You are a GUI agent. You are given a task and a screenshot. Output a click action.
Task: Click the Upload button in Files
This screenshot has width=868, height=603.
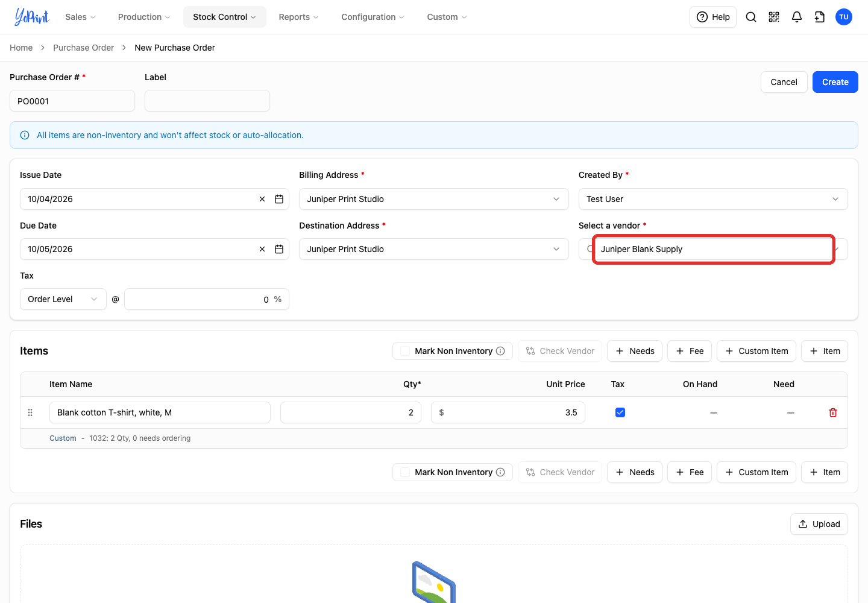pos(819,524)
